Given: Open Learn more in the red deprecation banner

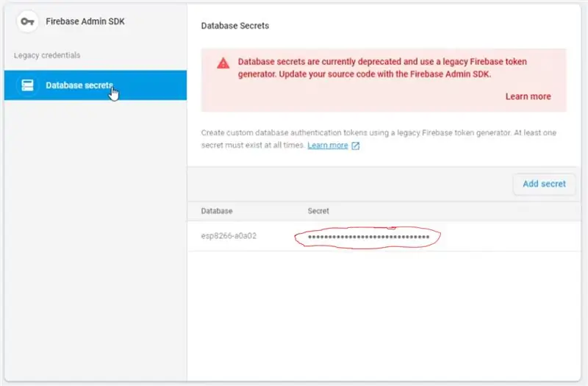Looking at the screenshot, I should click(x=528, y=96).
